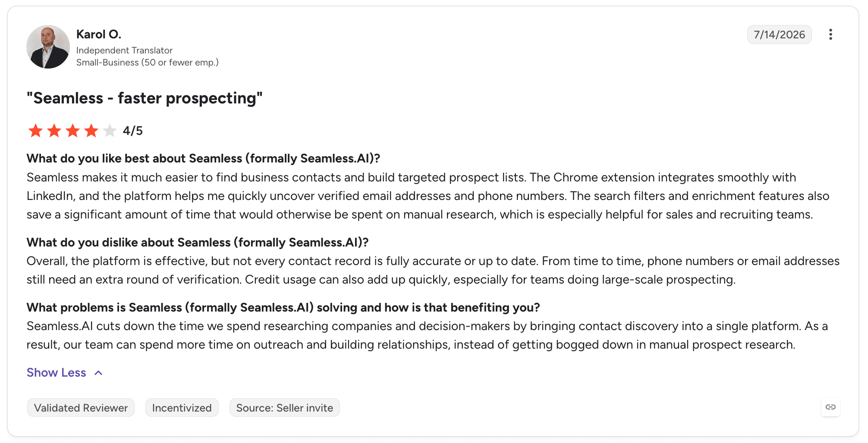This screenshot has width=868, height=443.
Task: Open the "Seamless - faster prospecting" review title
Action: click(145, 98)
